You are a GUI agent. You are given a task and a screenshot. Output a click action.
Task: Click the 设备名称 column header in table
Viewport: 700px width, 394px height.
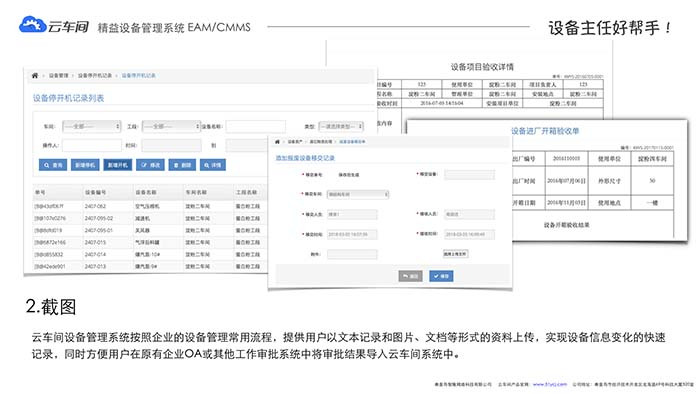pos(146,192)
